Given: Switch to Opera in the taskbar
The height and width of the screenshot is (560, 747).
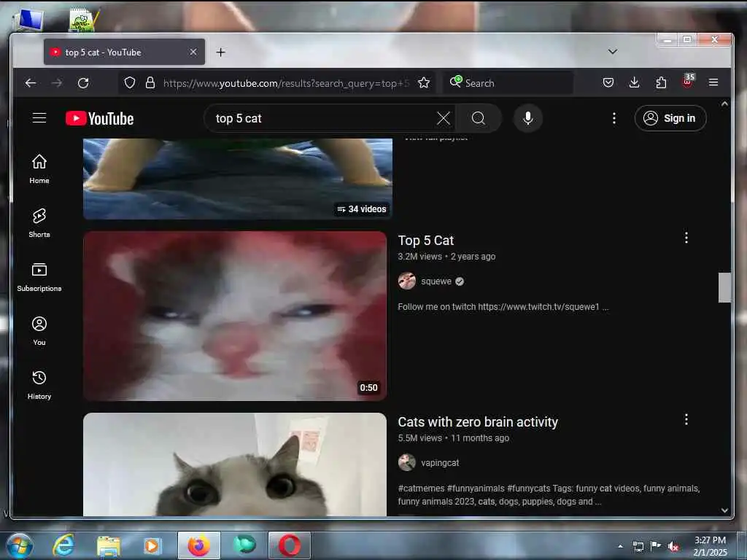Looking at the screenshot, I should pos(290,545).
